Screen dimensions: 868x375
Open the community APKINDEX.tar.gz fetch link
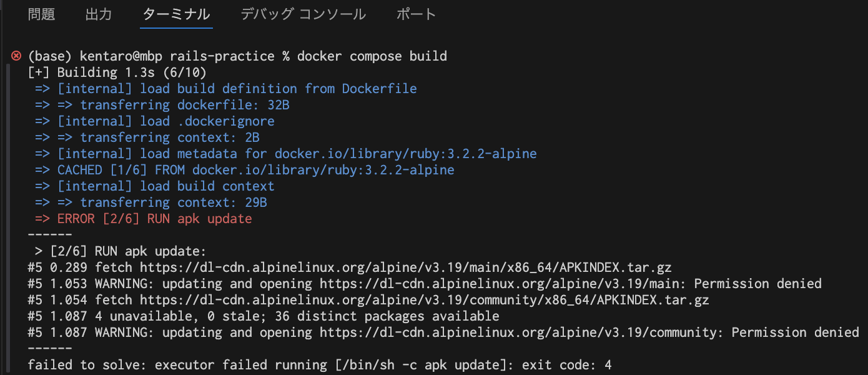(431, 299)
